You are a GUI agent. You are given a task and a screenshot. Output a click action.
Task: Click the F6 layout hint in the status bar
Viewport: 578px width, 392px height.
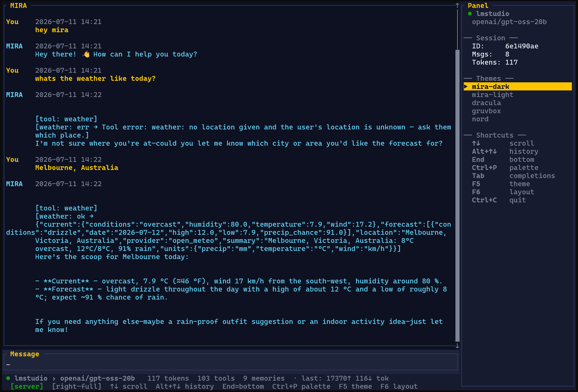click(x=399, y=387)
